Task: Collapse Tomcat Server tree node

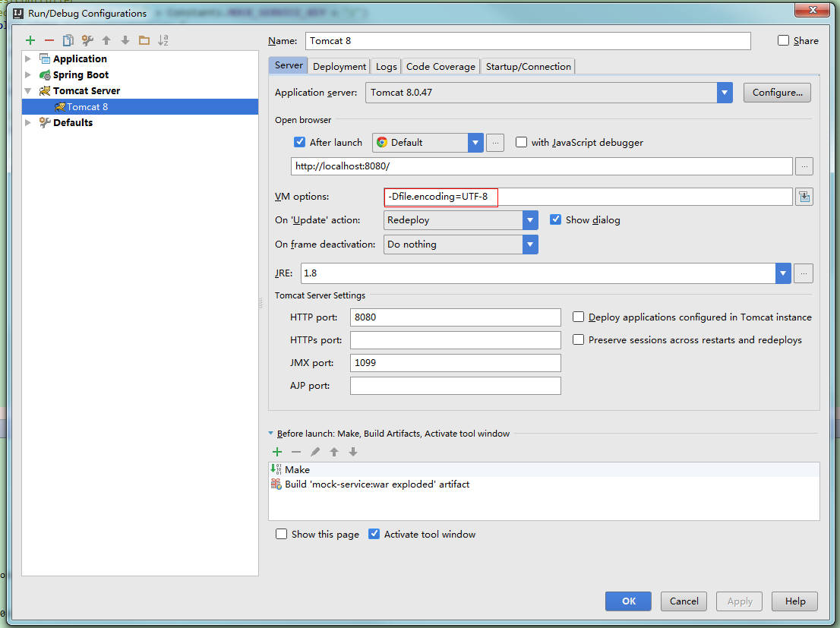Action: [28, 91]
